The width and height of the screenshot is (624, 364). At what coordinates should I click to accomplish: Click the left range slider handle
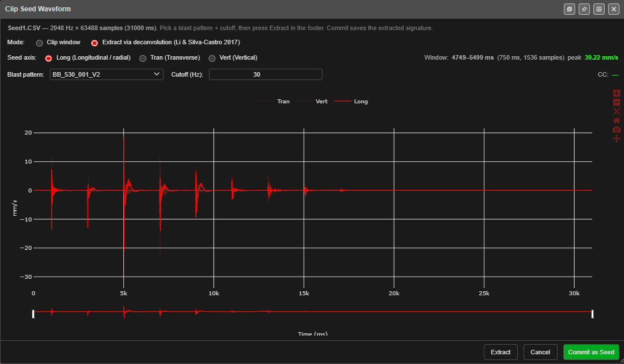pyautogui.click(x=33, y=314)
